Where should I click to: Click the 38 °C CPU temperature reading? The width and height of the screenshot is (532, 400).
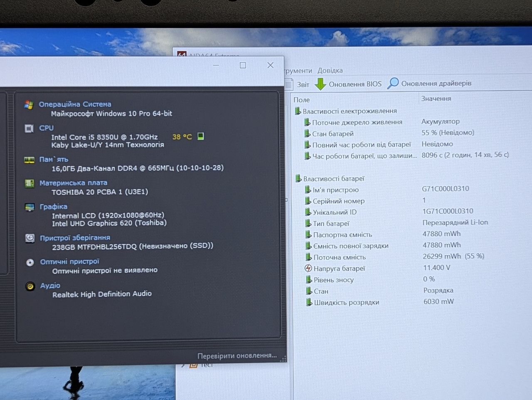(x=182, y=137)
